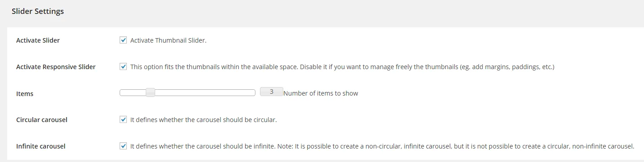Image resolution: width=644 pixels, height=162 pixels.
Task: Disable the Circular carousel checkbox
Action: (123, 119)
